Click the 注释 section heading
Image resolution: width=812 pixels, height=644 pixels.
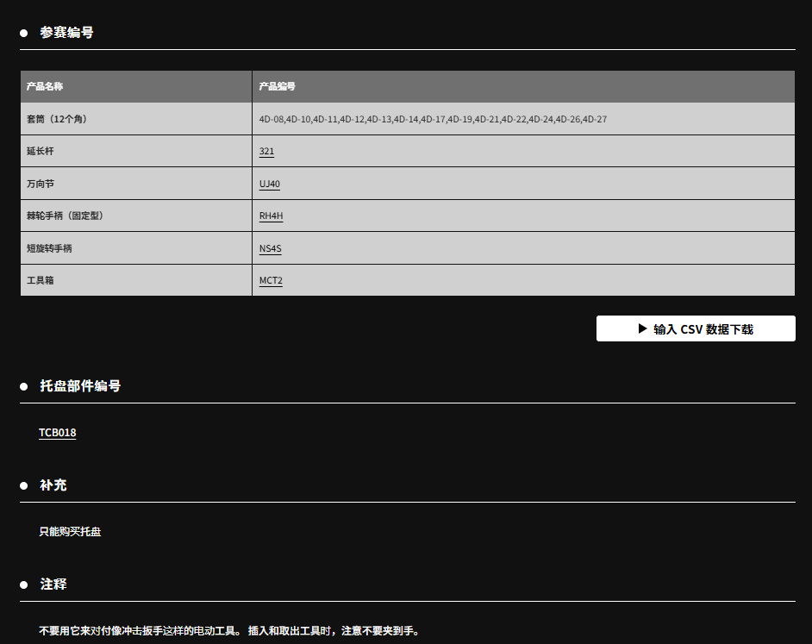[53, 585]
